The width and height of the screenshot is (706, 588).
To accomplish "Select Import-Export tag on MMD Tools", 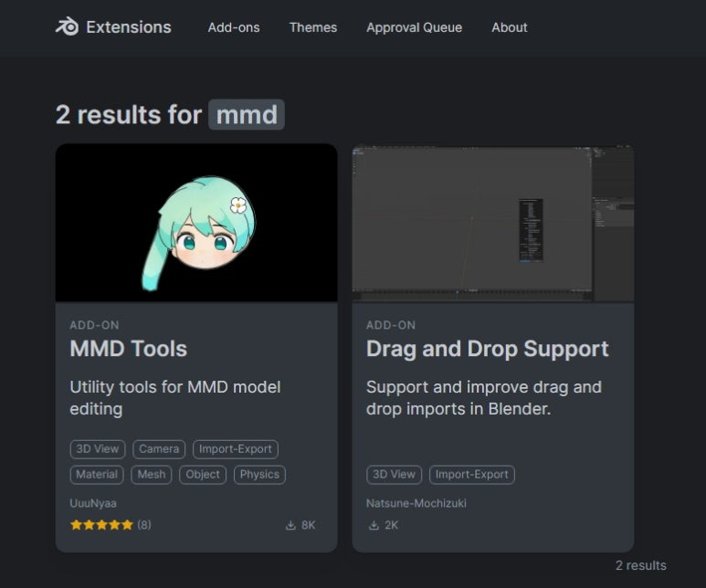I will tap(236, 449).
